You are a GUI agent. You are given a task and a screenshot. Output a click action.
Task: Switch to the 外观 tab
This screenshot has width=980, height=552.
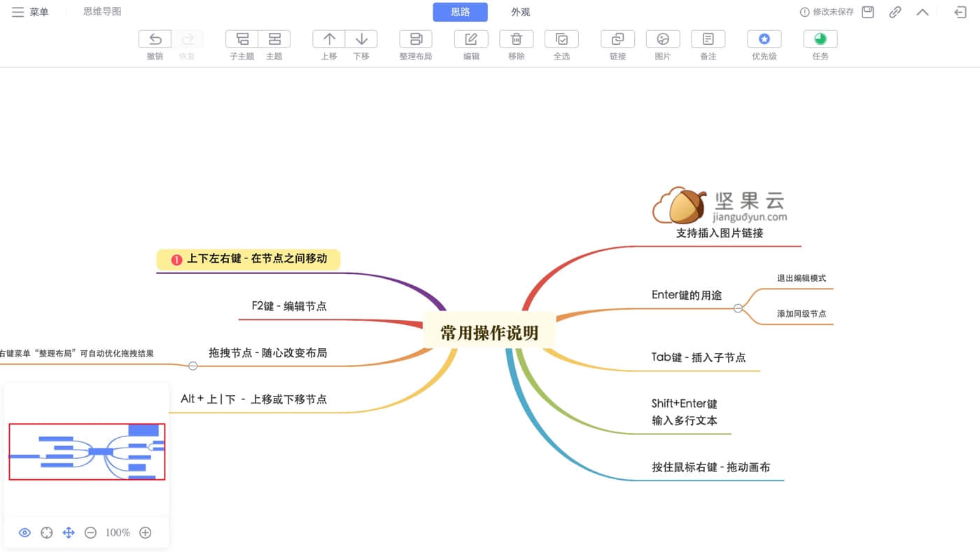click(520, 12)
